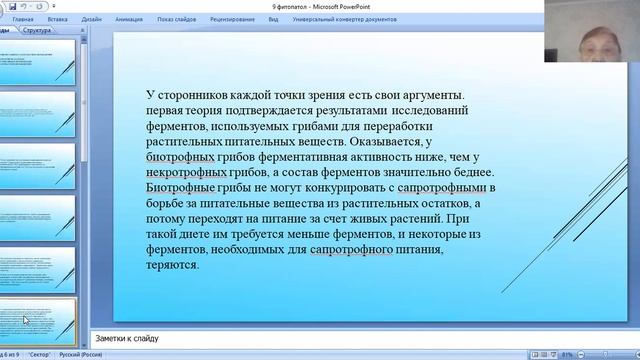Open the Вид ribbon tab

pyautogui.click(x=273, y=19)
